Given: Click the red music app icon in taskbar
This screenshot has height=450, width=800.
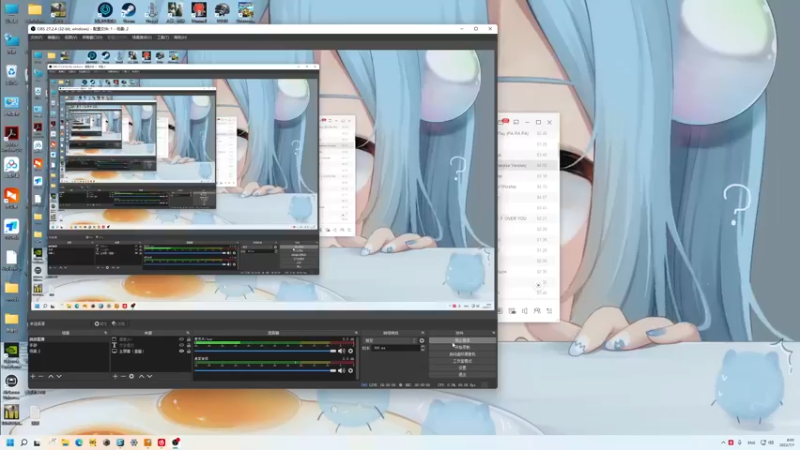Looking at the screenshot, I should [162, 442].
